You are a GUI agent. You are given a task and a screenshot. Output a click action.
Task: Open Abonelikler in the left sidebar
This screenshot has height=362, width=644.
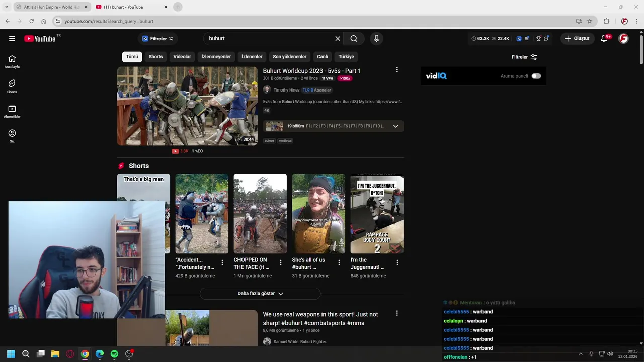point(12,111)
